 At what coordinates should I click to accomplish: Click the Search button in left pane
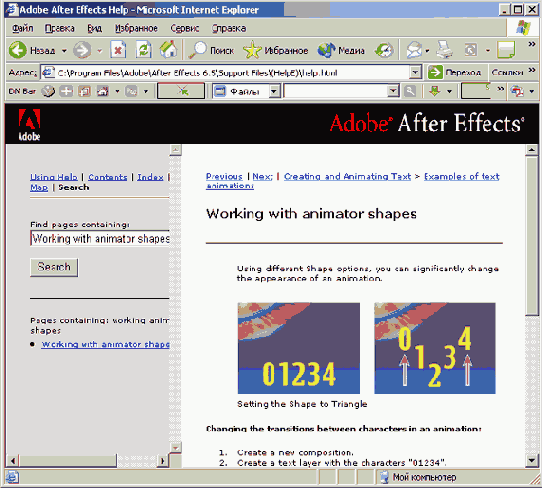(x=54, y=267)
